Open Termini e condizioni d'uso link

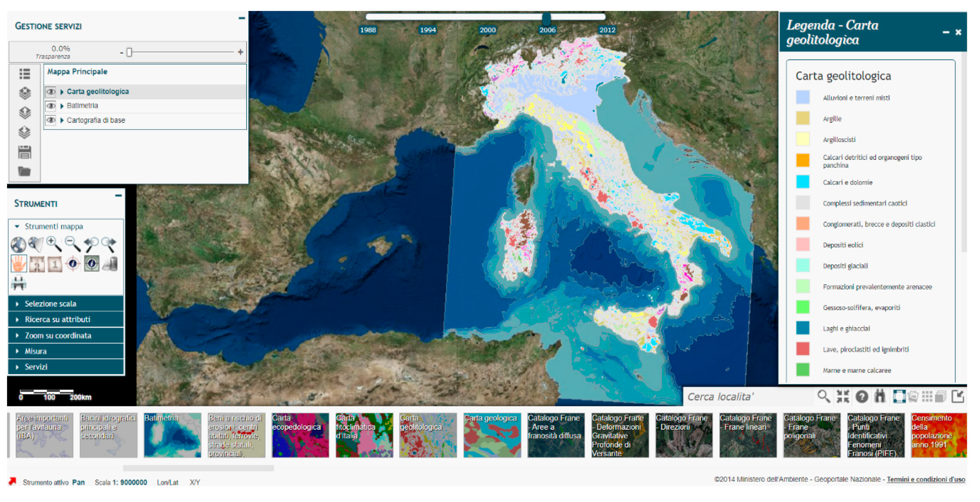point(925,479)
